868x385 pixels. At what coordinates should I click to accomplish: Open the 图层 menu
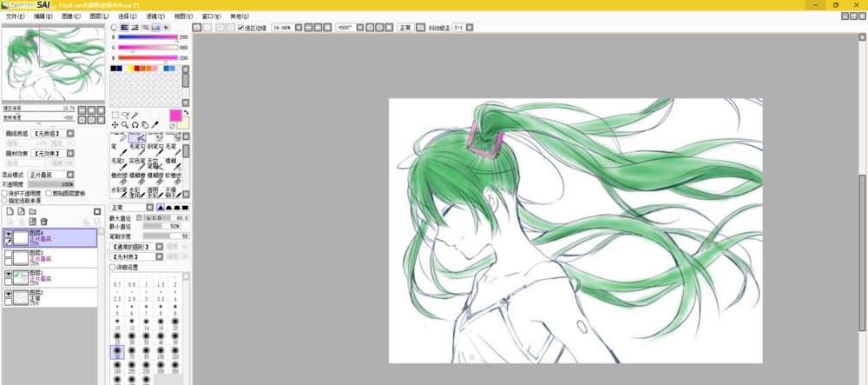point(99,17)
